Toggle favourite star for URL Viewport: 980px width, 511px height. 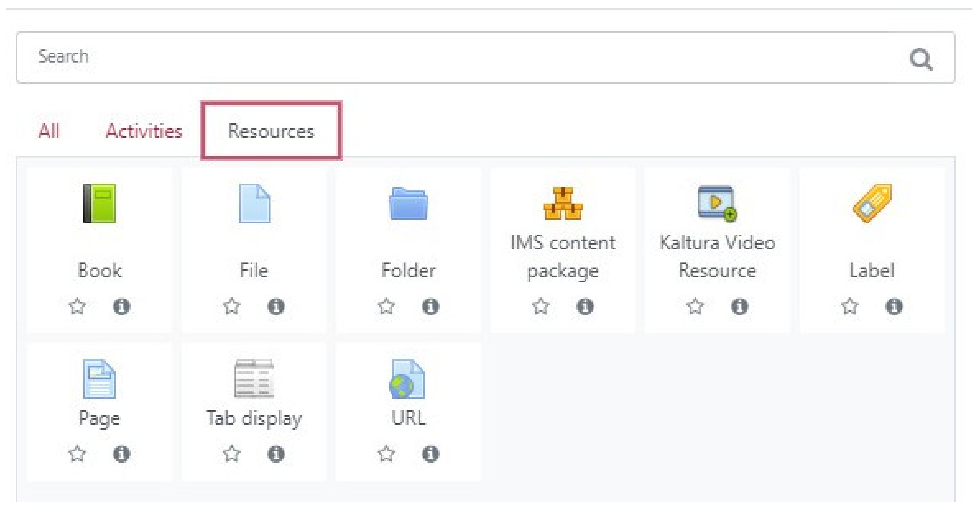pyautogui.click(x=386, y=453)
